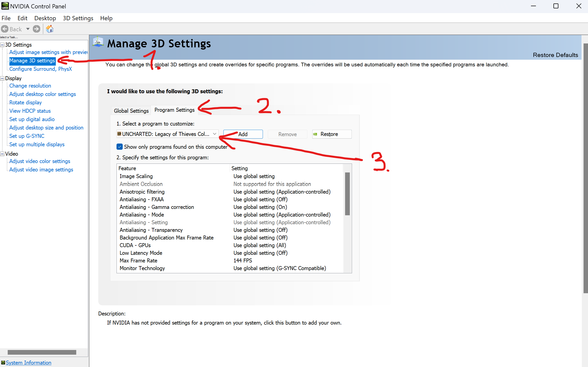Screen dimensions: 588x367
Task: Collapse the Video tree node
Action: pos(2,154)
